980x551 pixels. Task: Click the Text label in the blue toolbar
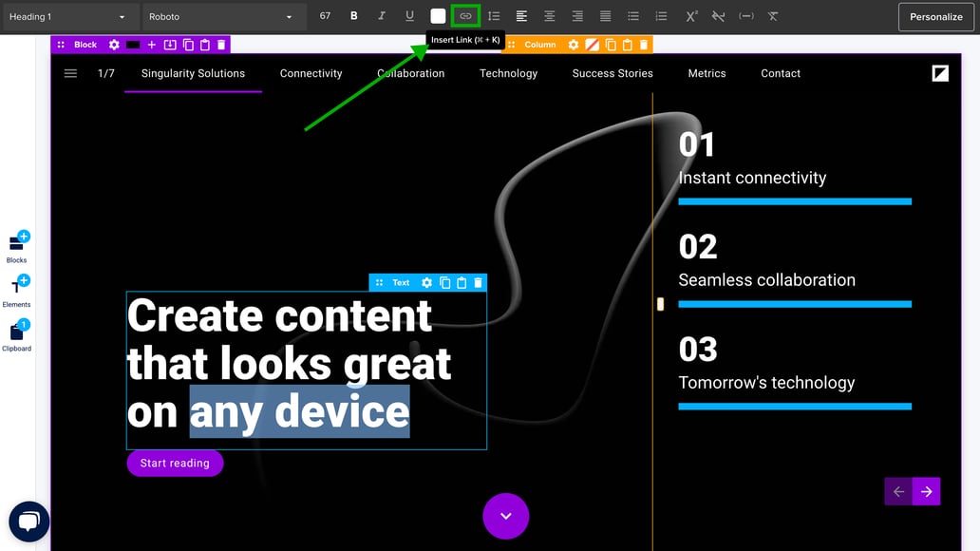tap(401, 283)
